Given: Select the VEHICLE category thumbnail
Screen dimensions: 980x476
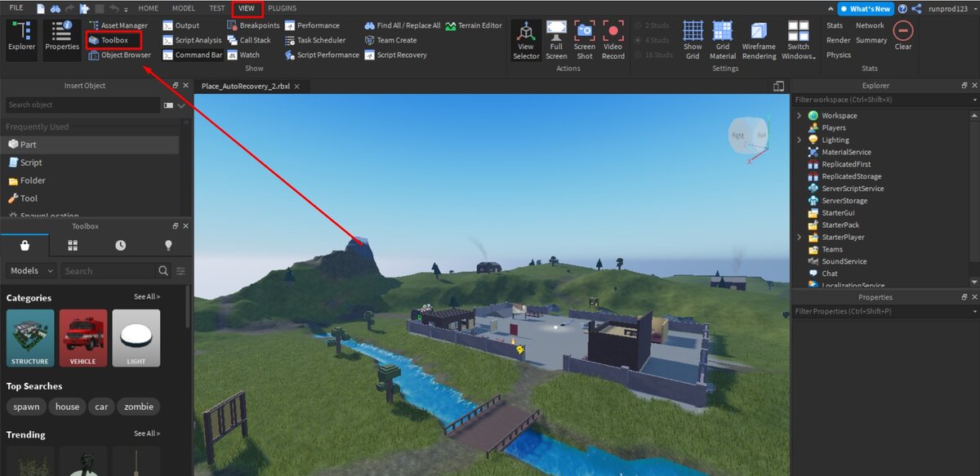Looking at the screenshot, I should click(82, 338).
